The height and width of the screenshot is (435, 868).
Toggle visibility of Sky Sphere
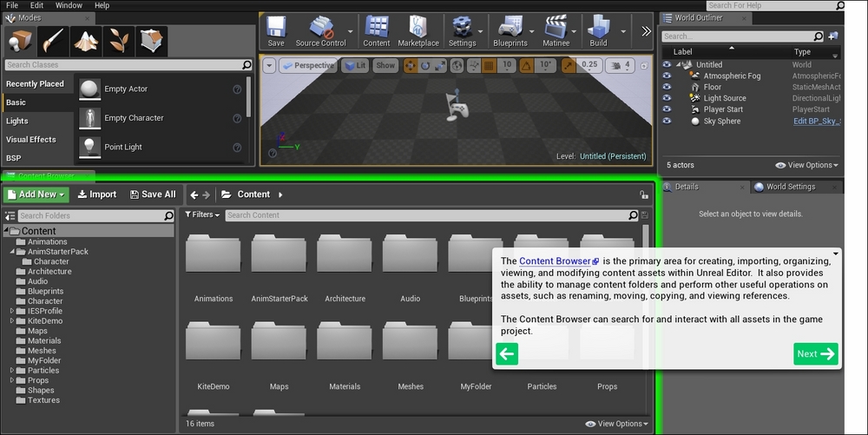(667, 122)
